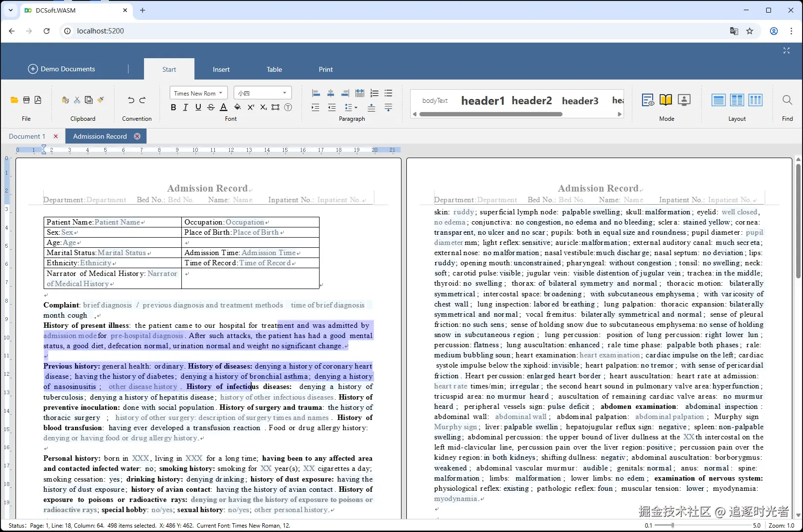Apply the header3 style

click(x=580, y=100)
